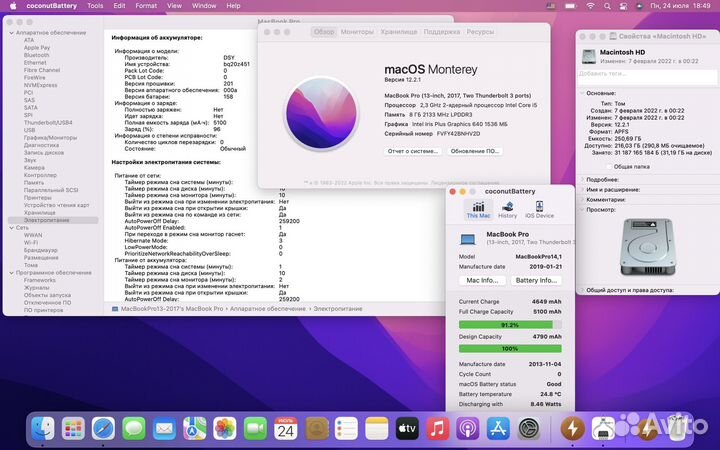Open Music from the Dock

coord(437,429)
